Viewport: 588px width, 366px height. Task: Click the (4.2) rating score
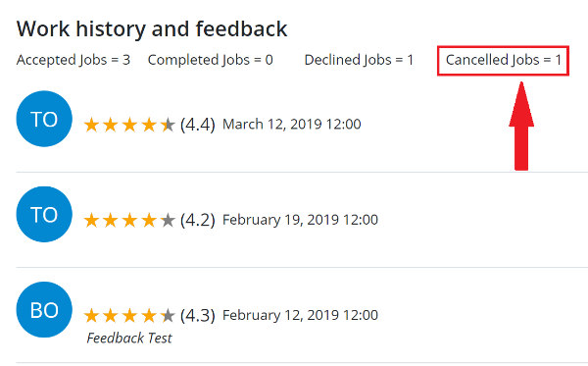pos(198,220)
